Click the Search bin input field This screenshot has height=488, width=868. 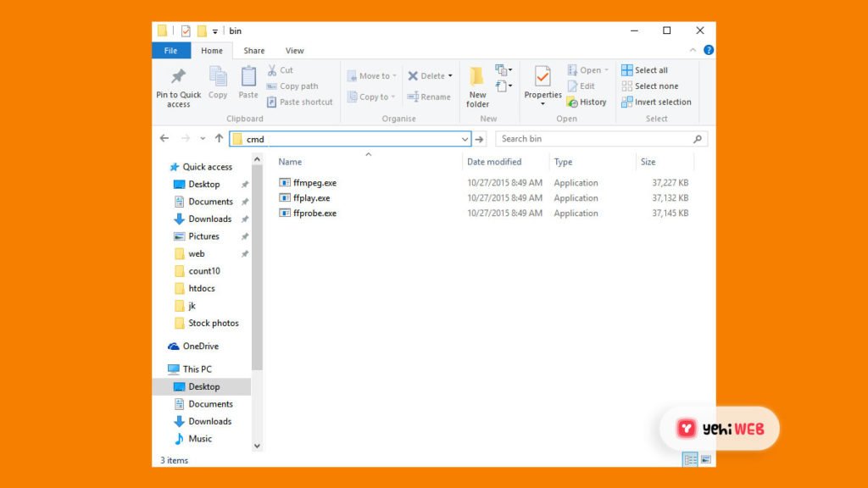click(593, 139)
